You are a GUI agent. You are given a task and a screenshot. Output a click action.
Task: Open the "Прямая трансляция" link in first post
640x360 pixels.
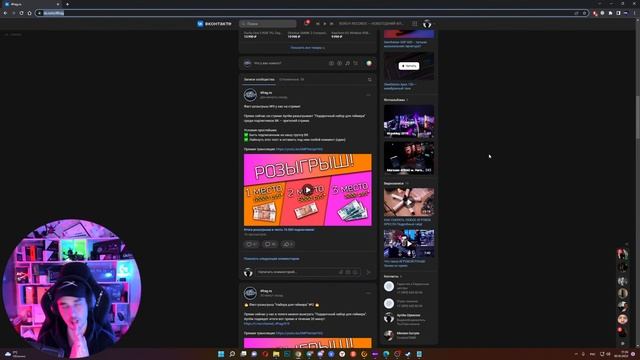(x=299, y=149)
